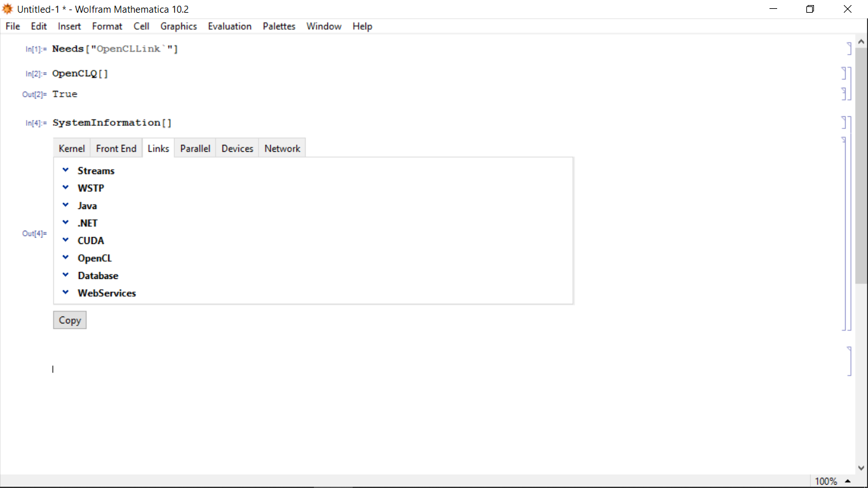This screenshot has width=868, height=488.
Task: Expand the Streams section
Action: (65, 170)
